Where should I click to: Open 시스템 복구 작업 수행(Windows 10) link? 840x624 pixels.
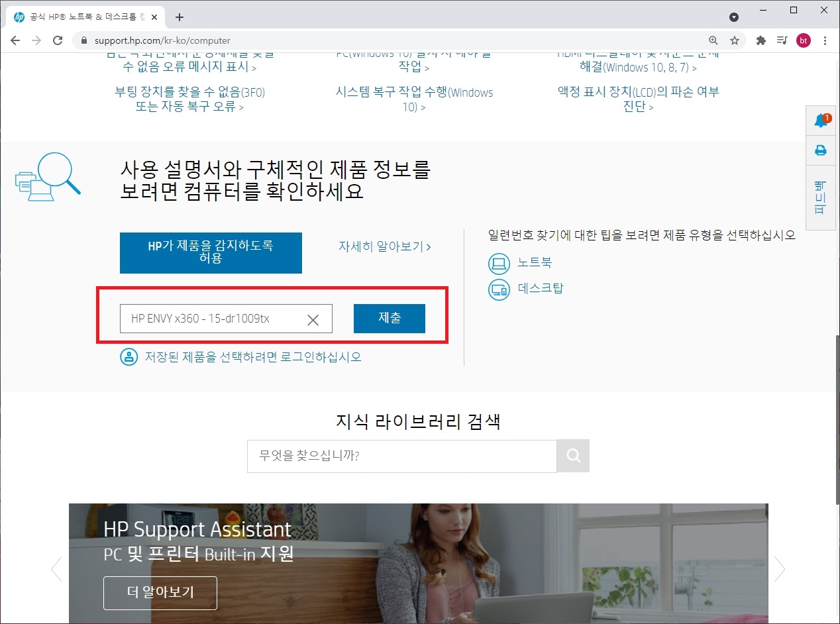tap(414, 99)
